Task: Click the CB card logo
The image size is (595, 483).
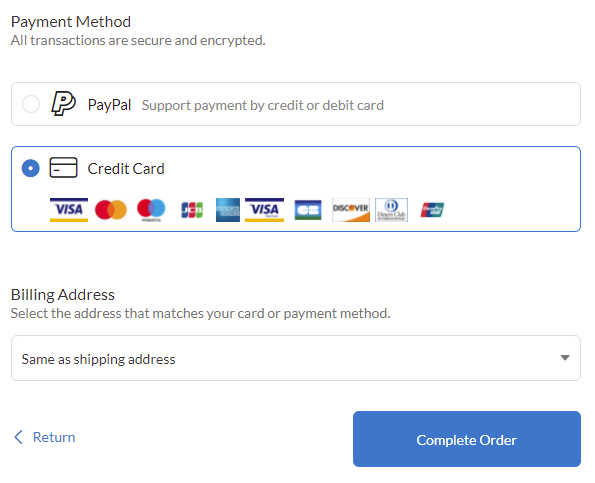Action: (x=308, y=210)
